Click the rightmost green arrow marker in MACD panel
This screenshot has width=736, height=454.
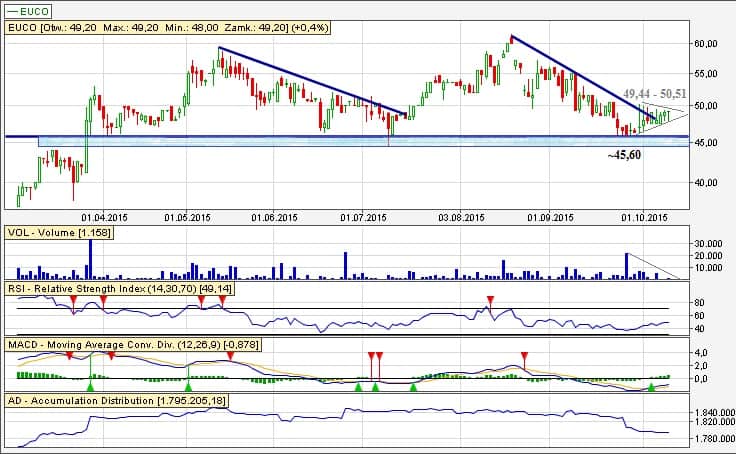pyautogui.click(x=651, y=386)
